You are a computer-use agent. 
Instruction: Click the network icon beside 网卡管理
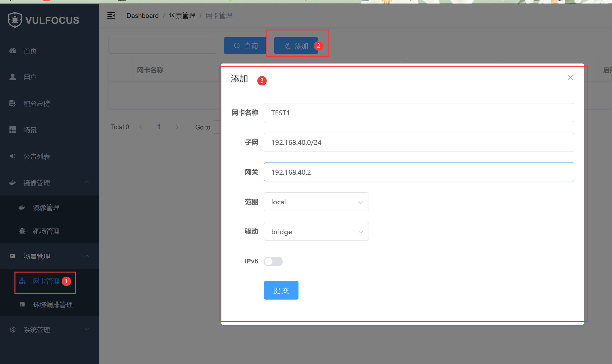click(x=22, y=281)
